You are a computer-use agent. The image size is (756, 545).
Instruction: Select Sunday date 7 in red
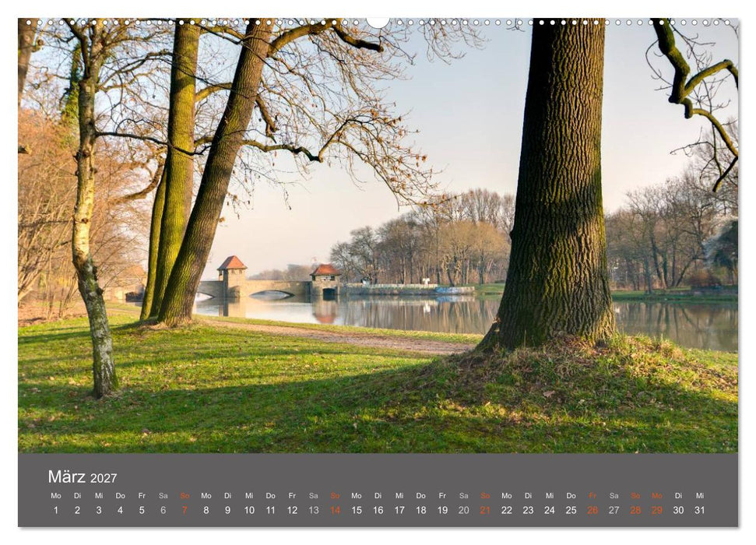[x=185, y=510]
